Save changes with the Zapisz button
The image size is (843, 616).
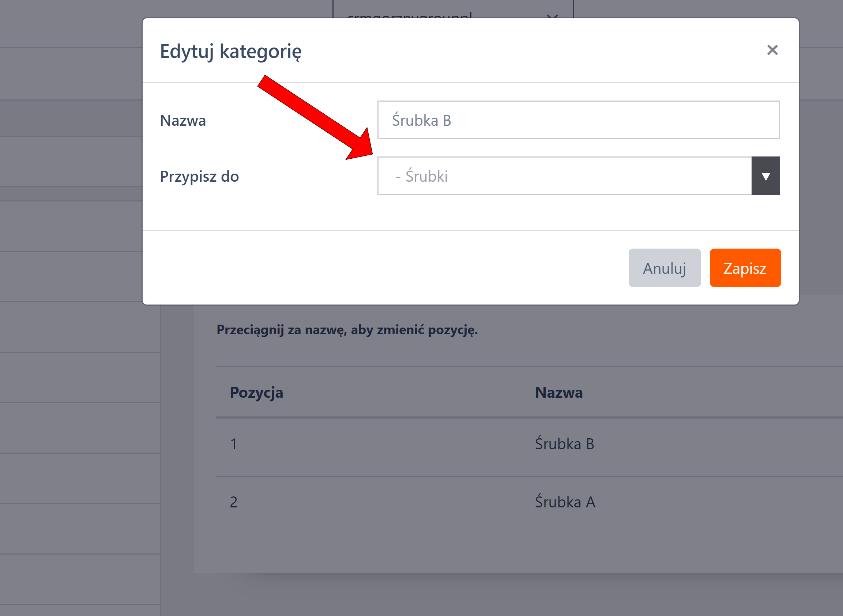tap(745, 268)
